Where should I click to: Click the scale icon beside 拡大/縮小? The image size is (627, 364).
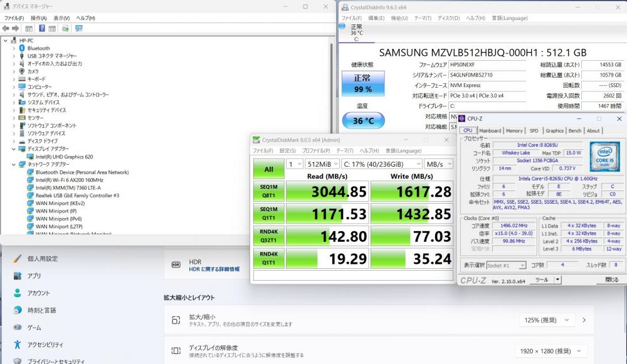pos(176,320)
